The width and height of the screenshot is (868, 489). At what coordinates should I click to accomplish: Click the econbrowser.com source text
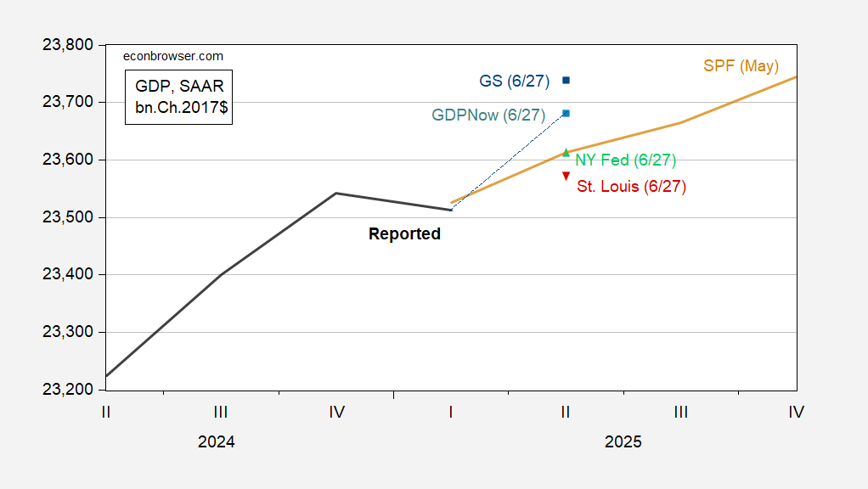[x=174, y=56]
